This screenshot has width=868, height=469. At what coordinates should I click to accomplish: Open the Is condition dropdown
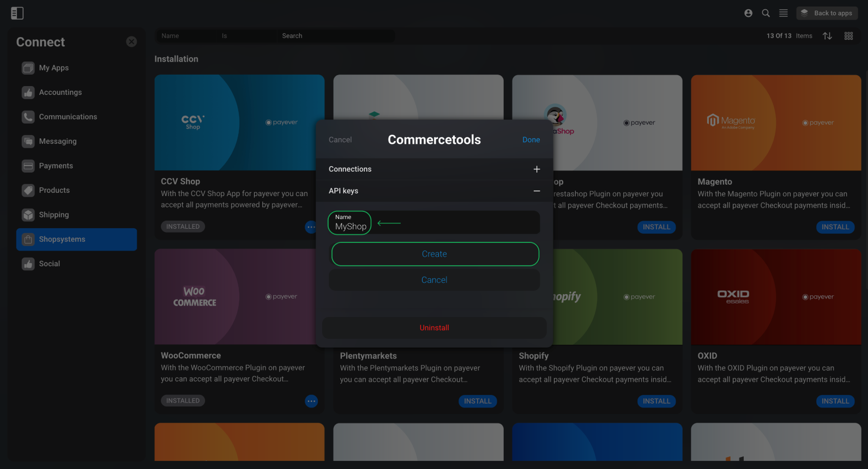click(245, 36)
